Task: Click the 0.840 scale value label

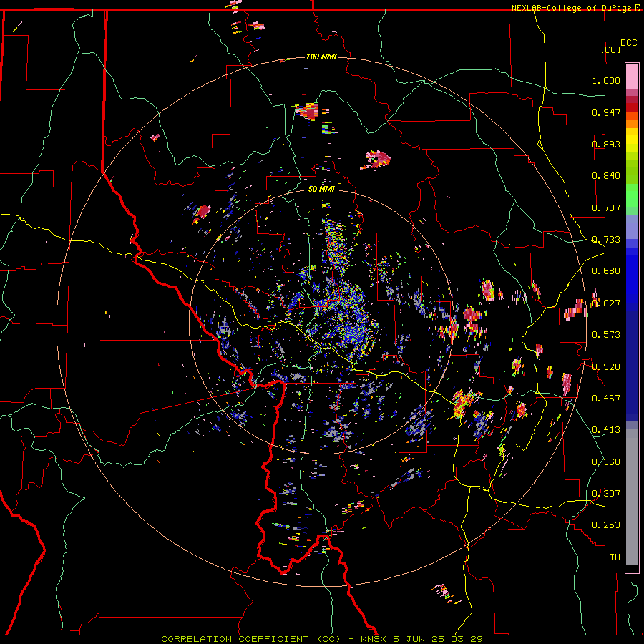Action: [x=606, y=176]
